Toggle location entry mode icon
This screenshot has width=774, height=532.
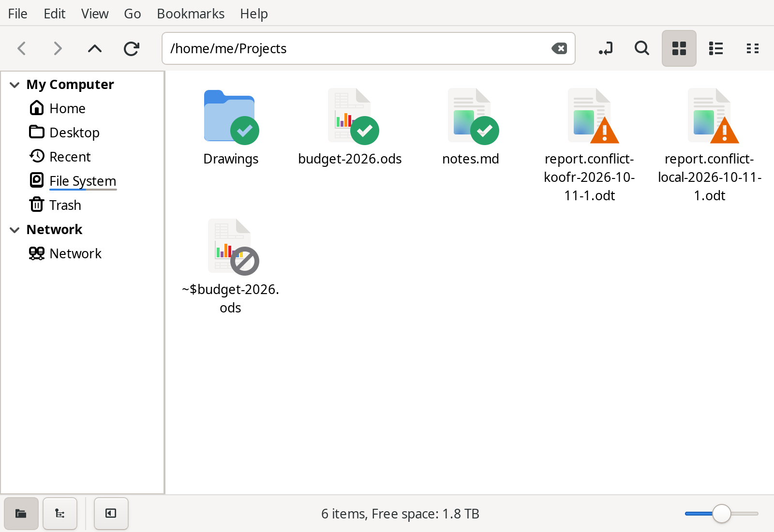tap(605, 48)
